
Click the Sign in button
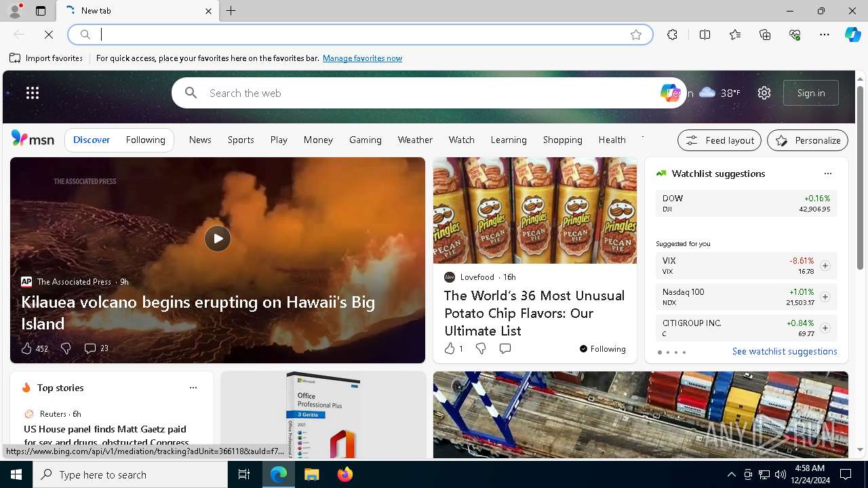(x=811, y=93)
